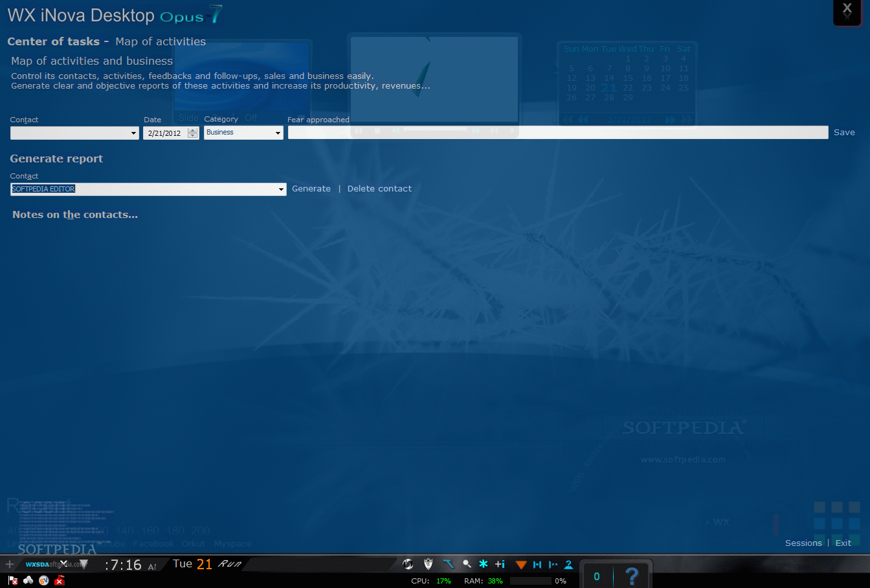Click the orange down-triangle icon
The width and height of the screenshot is (870, 588).
pyautogui.click(x=521, y=565)
